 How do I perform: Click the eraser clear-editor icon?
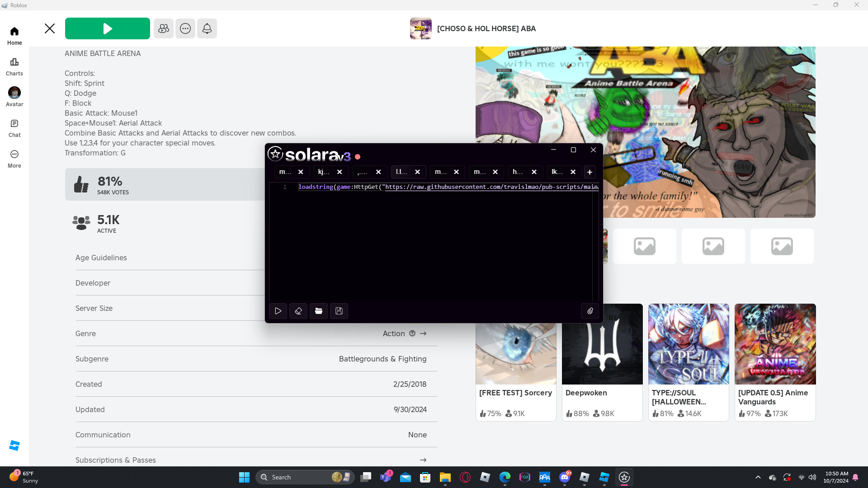point(298,311)
